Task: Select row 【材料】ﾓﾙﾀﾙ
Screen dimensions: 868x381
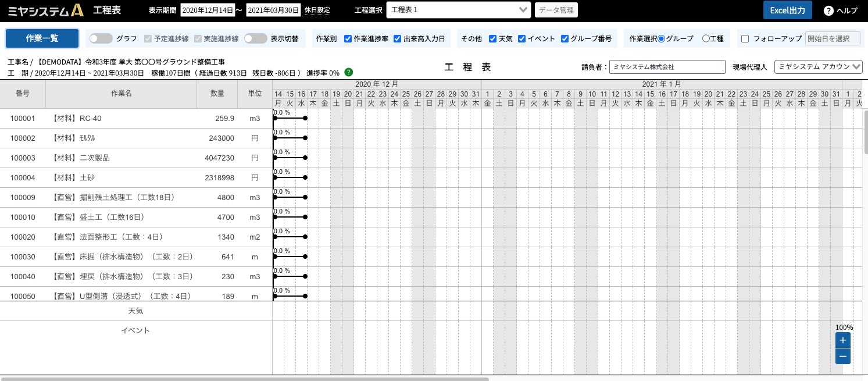Action: (x=136, y=138)
